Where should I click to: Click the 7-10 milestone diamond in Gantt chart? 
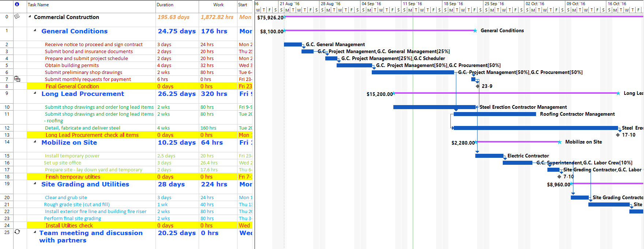pyautogui.click(x=559, y=176)
